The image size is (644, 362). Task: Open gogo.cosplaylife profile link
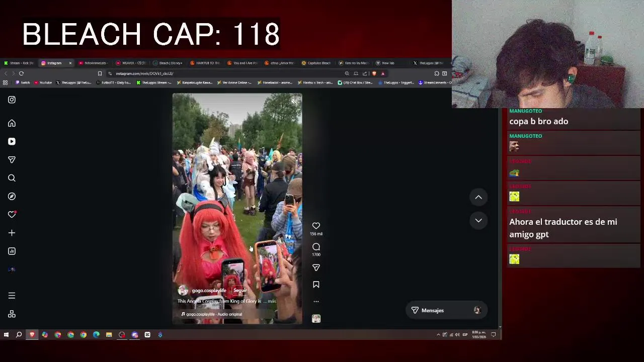pos(209,291)
